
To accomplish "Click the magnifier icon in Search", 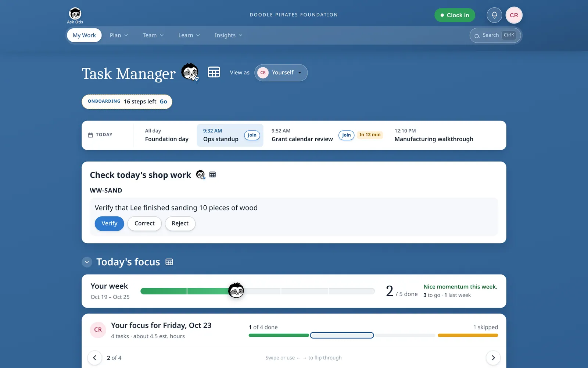I will click(477, 36).
